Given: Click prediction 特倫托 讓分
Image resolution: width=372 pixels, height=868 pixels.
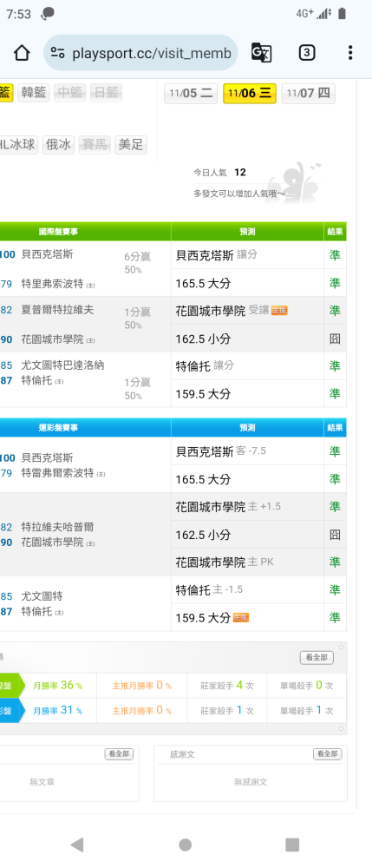Looking at the screenshot, I should tap(205, 365).
